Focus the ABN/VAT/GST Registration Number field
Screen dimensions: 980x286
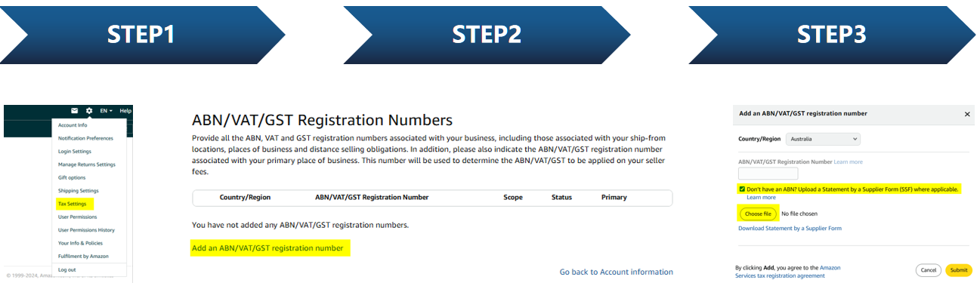[x=768, y=174]
